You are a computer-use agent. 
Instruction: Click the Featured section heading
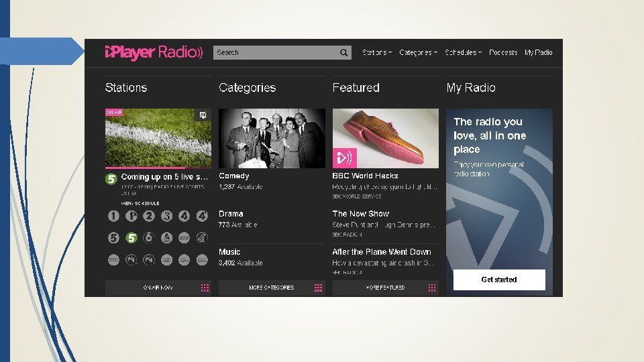pos(356,87)
